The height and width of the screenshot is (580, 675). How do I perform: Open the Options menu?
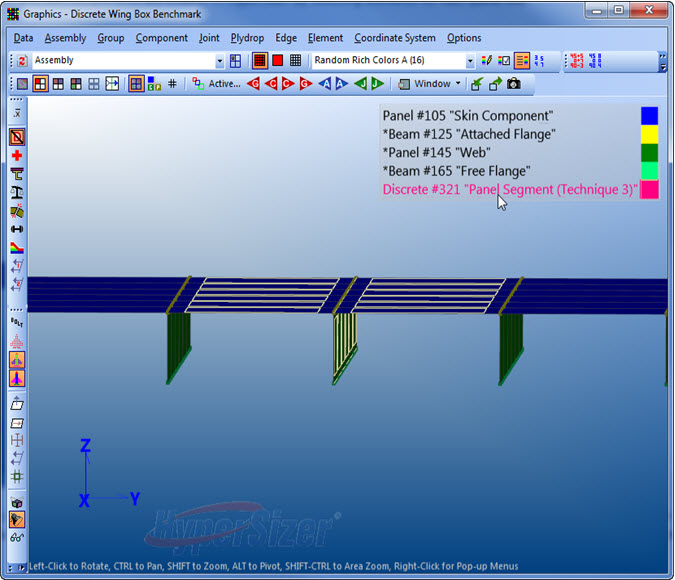tap(464, 38)
